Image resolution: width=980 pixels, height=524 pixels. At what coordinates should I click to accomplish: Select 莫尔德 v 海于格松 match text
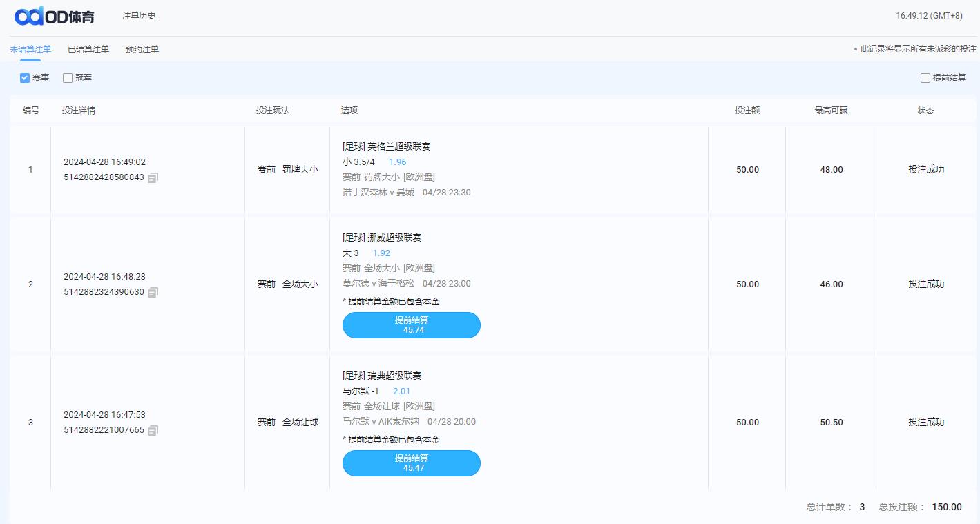point(378,284)
